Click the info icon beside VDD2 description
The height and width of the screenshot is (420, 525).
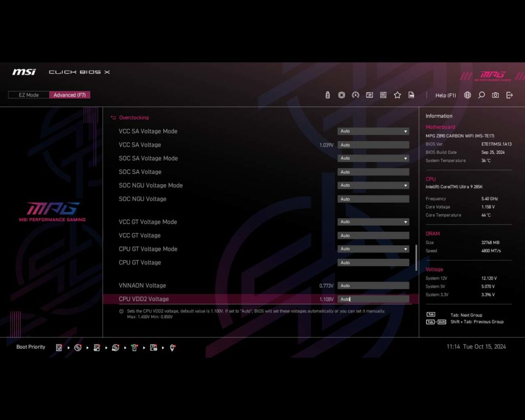click(x=121, y=311)
